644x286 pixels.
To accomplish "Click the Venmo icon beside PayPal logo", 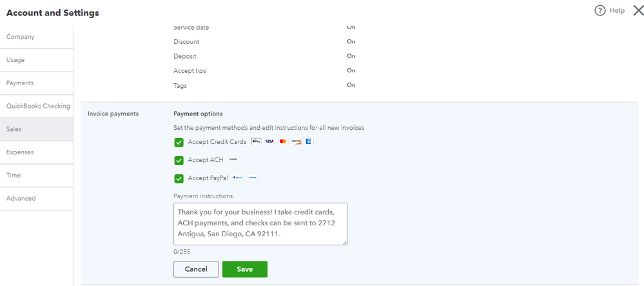I will click(x=253, y=178).
